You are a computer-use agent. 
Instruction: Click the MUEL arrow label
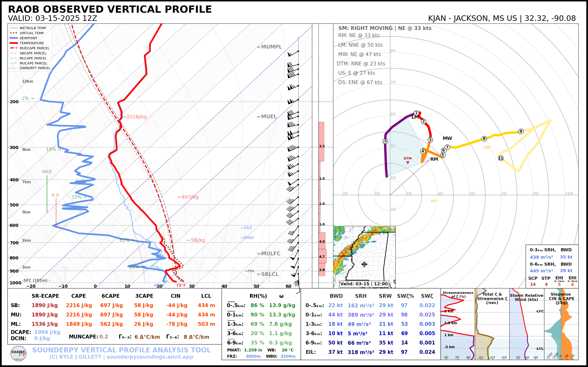(267, 117)
